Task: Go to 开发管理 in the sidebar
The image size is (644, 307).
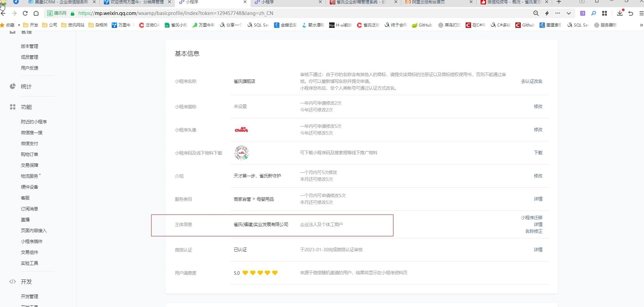Action: (30, 296)
